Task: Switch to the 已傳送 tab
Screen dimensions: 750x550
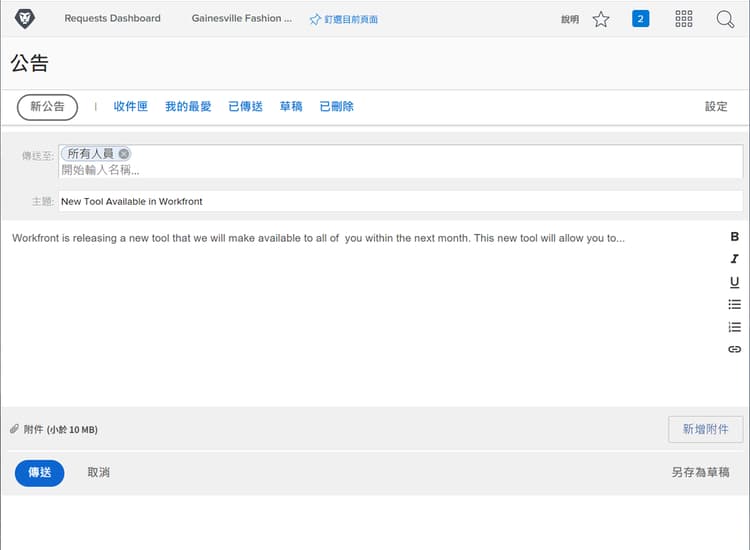Action: pyautogui.click(x=245, y=106)
